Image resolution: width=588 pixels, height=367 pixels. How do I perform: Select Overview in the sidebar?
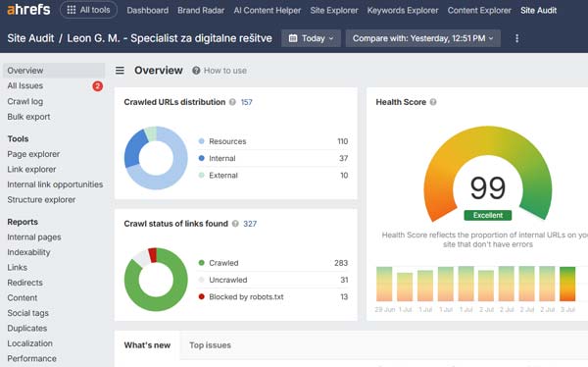pyautogui.click(x=54, y=71)
